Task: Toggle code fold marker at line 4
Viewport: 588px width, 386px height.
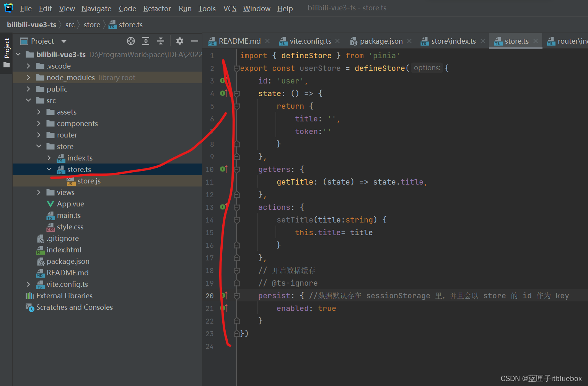Action: pos(237,94)
